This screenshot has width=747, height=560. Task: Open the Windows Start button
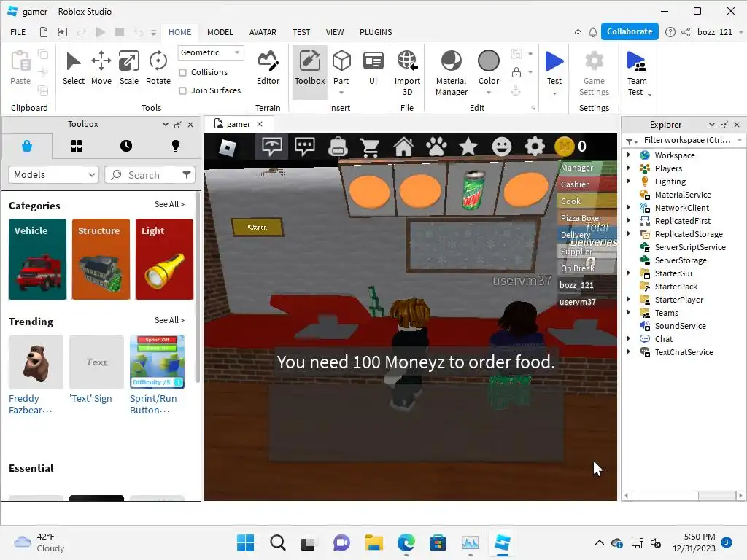click(x=245, y=542)
